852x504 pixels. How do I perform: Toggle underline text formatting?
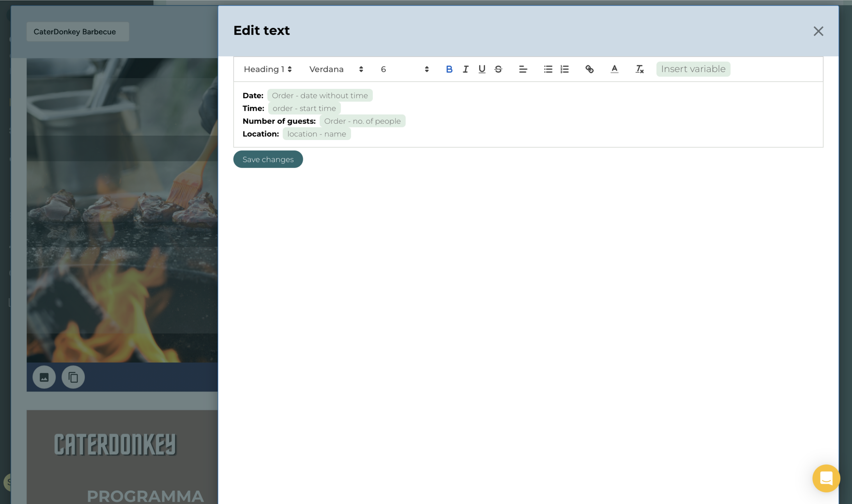[482, 69]
